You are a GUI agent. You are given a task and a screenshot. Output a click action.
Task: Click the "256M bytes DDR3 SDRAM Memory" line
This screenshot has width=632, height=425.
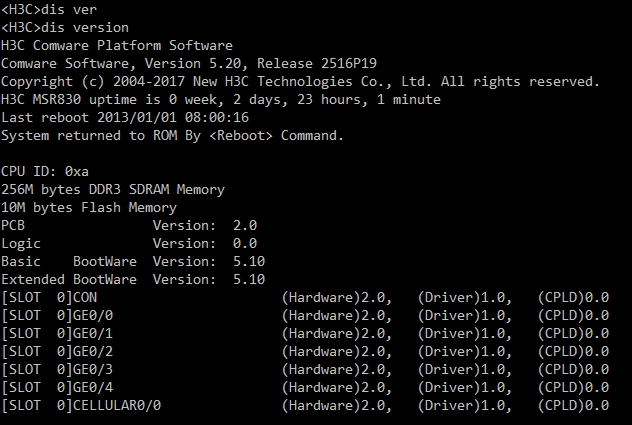point(112,189)
